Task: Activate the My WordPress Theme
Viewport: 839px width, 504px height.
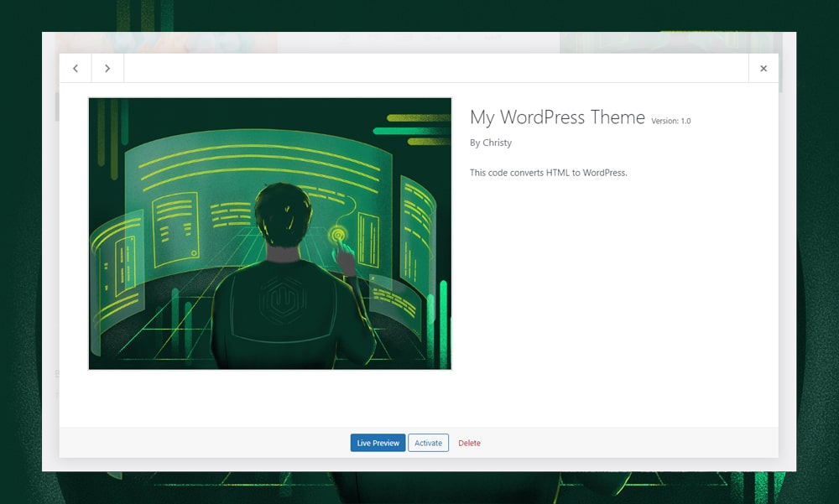Action: (x=428, y=443)
